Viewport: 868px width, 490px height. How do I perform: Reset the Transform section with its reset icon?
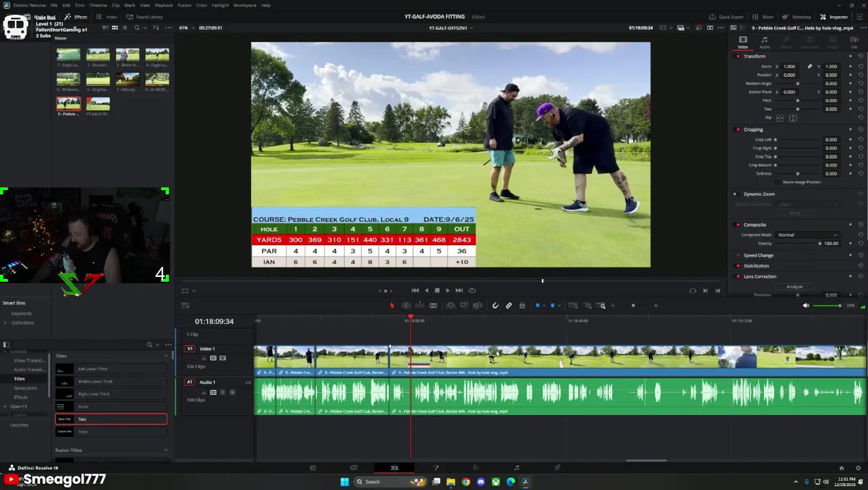(861, 56)
